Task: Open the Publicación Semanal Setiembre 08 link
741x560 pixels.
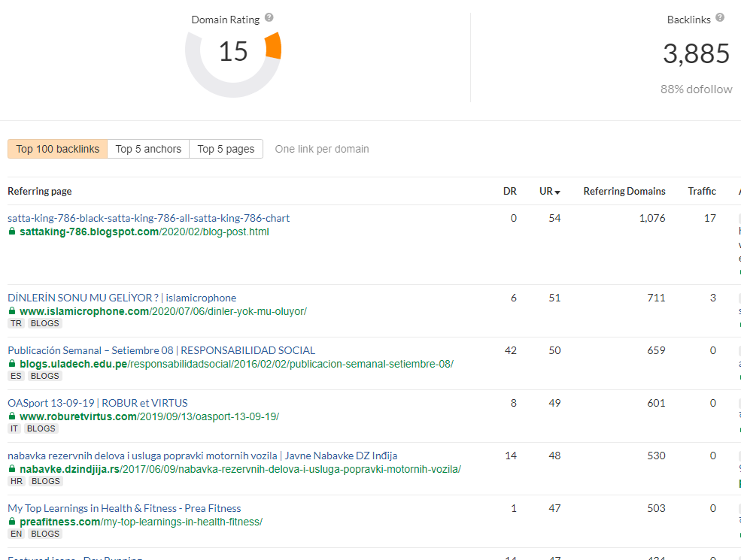Action: tap(161, 350)
